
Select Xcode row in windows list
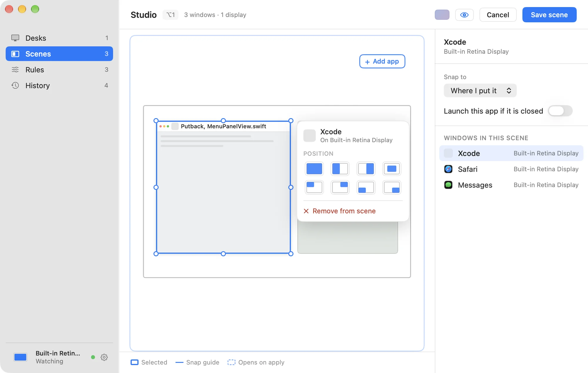(x=511, y=153)
